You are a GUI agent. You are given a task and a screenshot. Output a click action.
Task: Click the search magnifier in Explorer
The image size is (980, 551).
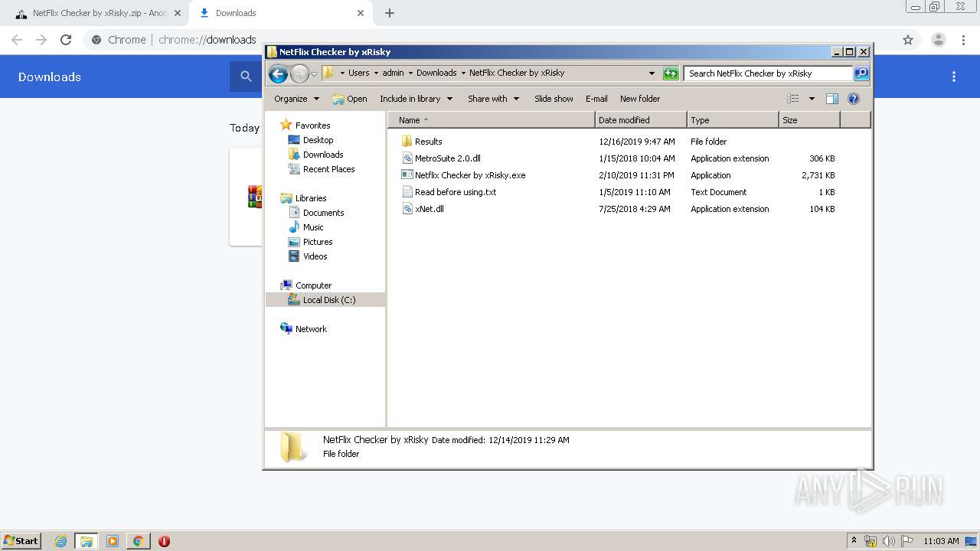point(861,73)
